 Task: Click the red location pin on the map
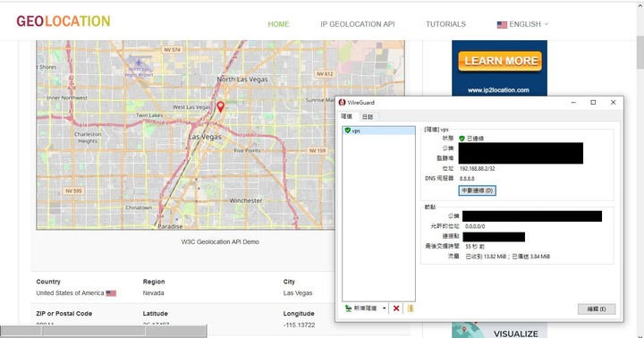[221, 106]
